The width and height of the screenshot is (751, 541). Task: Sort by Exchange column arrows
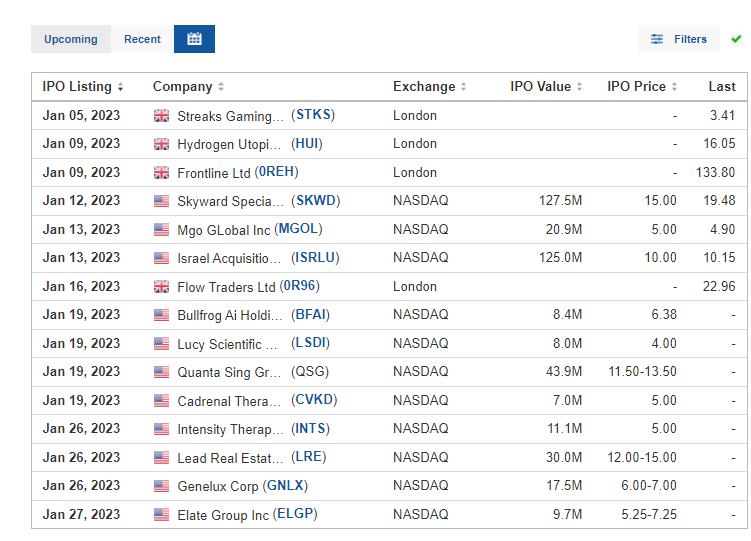click(463, 87)
